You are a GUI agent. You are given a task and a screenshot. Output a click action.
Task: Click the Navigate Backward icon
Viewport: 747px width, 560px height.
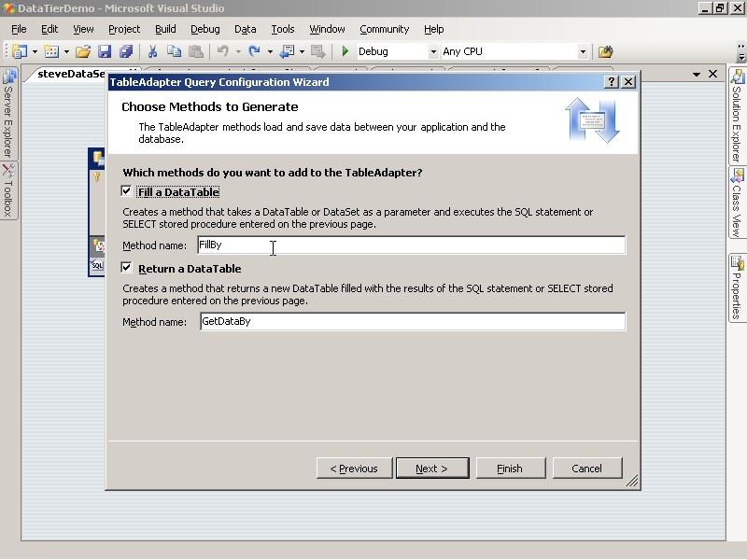287,51
